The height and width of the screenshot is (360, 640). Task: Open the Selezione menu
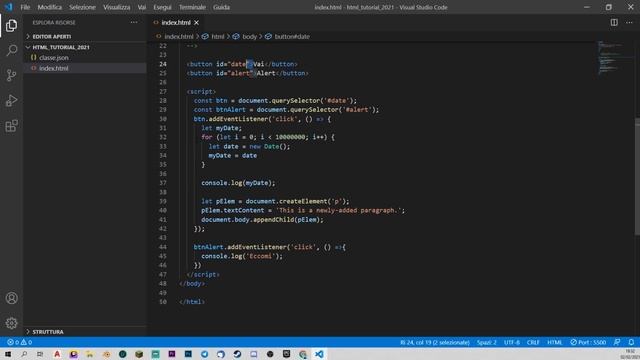(82, 7)
